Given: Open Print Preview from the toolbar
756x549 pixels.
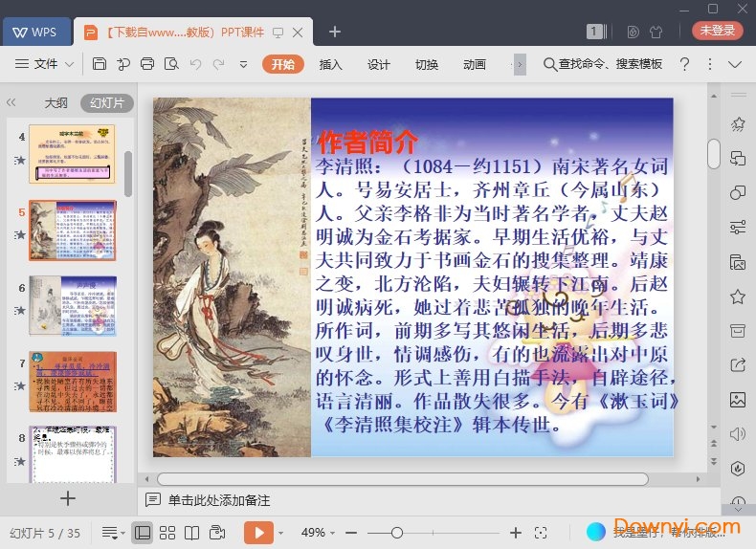Looking at the screenshot, I should coord(171,64).
